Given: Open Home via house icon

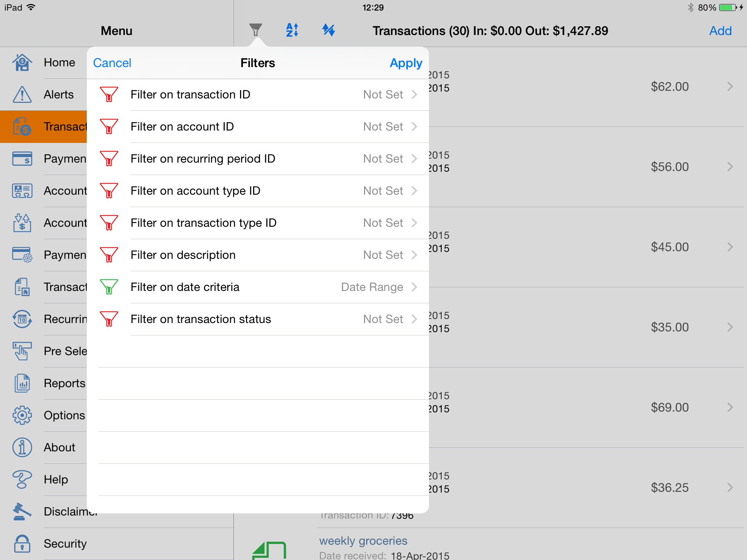Looking at the screenshot, I should click(x=22, y=62).
